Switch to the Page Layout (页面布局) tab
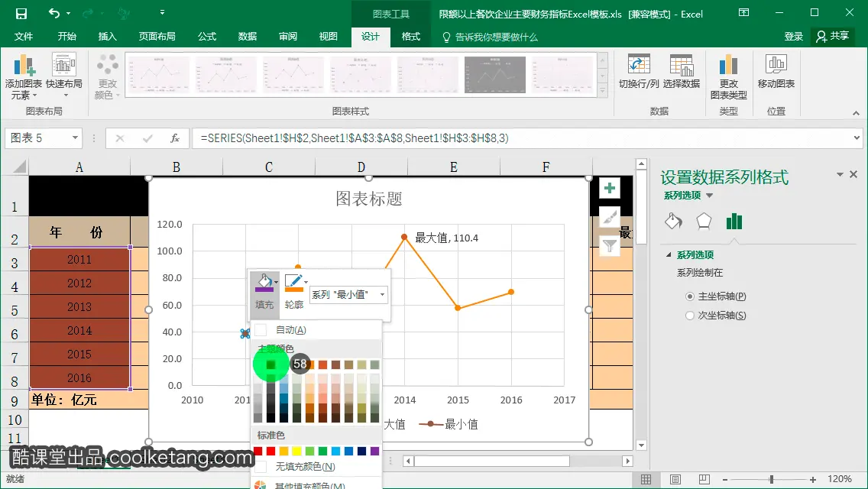The image size is (868, 489). (157, 37)
